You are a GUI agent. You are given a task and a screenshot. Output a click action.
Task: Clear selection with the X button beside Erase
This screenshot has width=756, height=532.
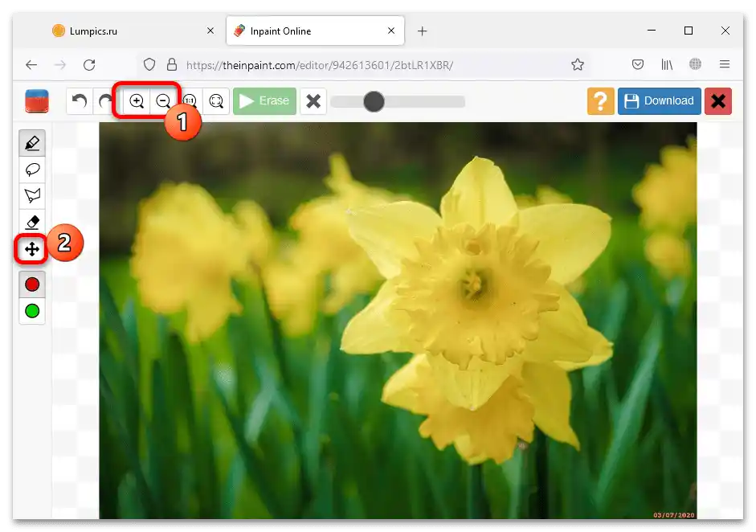pos(313,101)
